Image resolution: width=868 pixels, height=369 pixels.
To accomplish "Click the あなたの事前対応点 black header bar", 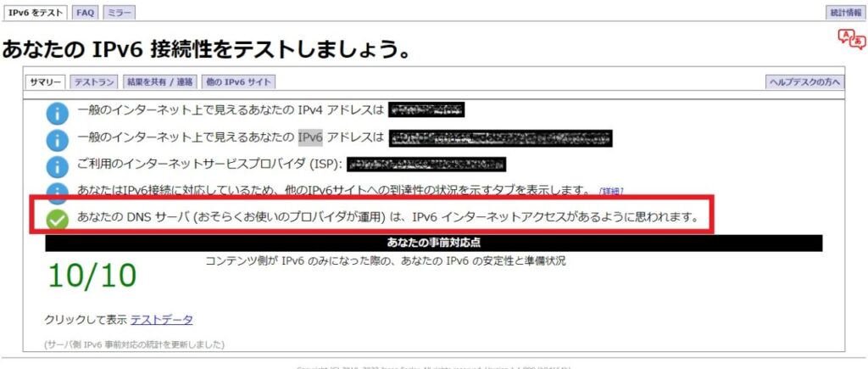I will pyautogui.click(x=433, y=243).
